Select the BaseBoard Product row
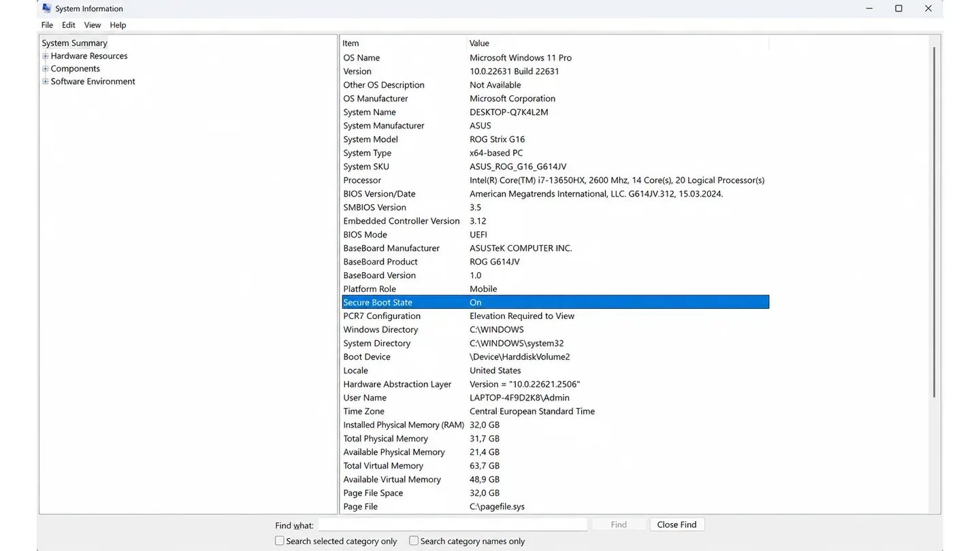The width and height of the screenshot is (980, 551). tap(555, 262)
